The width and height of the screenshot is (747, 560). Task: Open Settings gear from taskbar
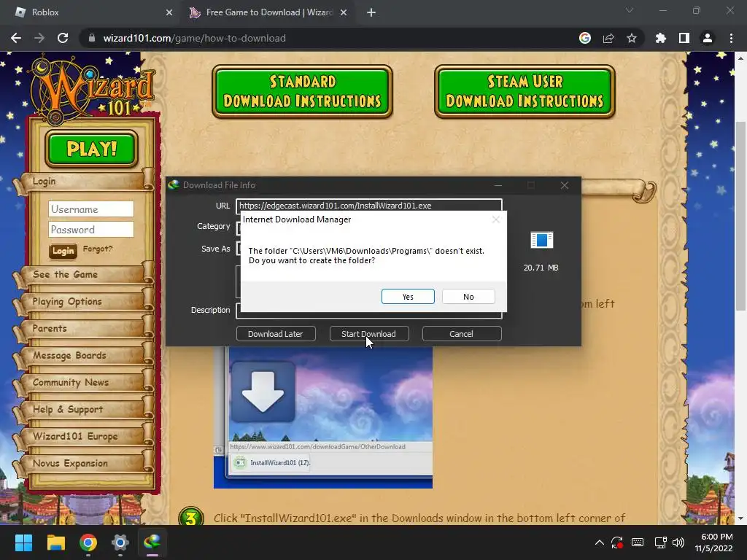(120, 542)
